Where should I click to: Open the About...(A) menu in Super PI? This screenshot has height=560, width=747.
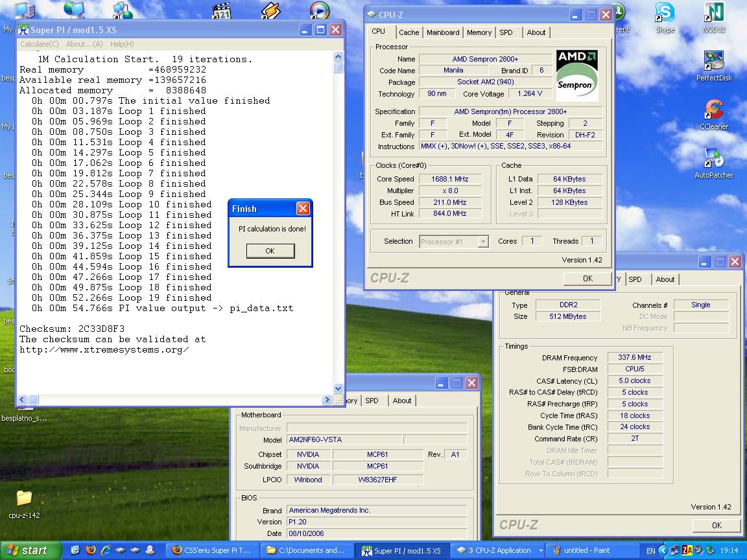click(84, 44)
